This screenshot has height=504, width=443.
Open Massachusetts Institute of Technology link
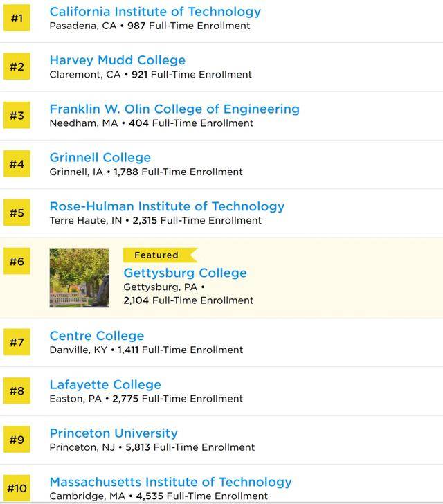pyautogui.click(x=171, y=482)
